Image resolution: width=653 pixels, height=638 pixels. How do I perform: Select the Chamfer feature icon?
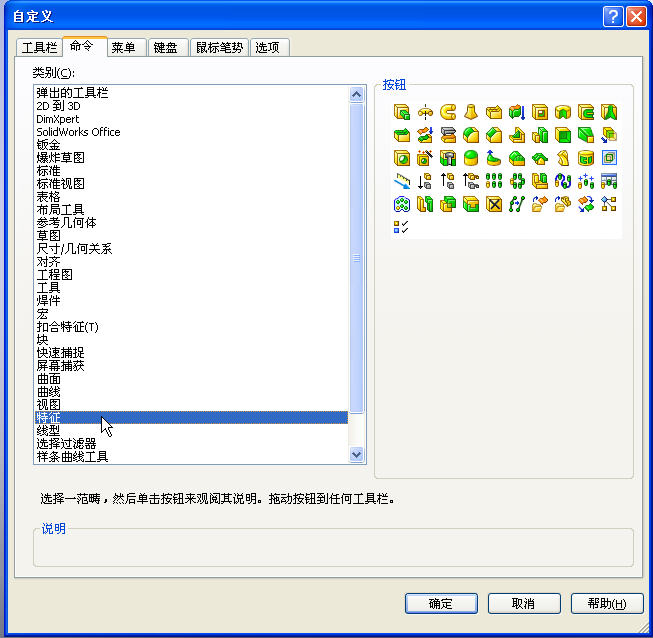coord(494,135)
